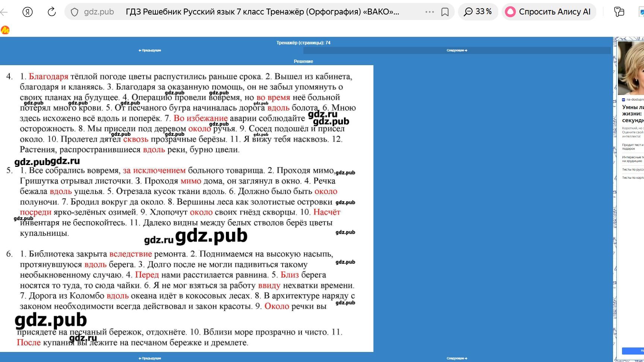Click the heading Тренажёр (страницы): 74
The width and height of the screenshot is (644, 362).
tap(303, 43)
